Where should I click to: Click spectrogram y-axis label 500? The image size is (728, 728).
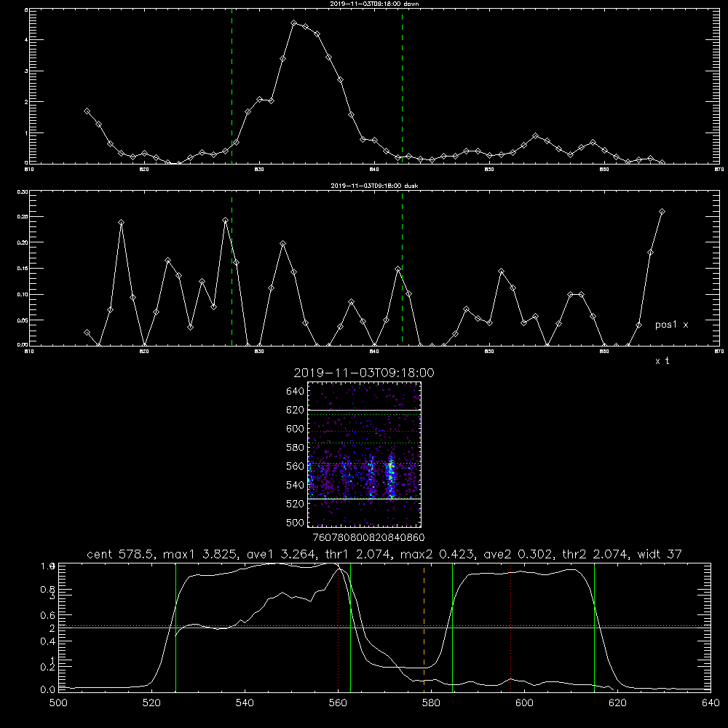tap(296, 523)
